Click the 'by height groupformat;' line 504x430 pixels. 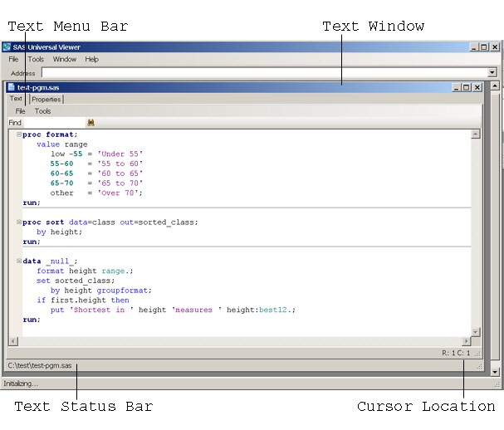[101, 291]
